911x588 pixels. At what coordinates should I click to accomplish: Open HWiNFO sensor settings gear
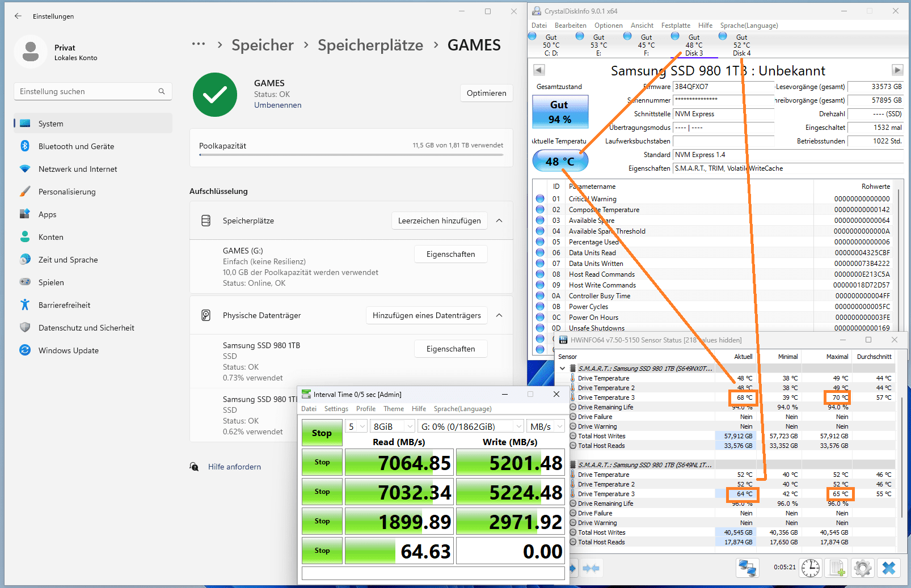(862, 568)
